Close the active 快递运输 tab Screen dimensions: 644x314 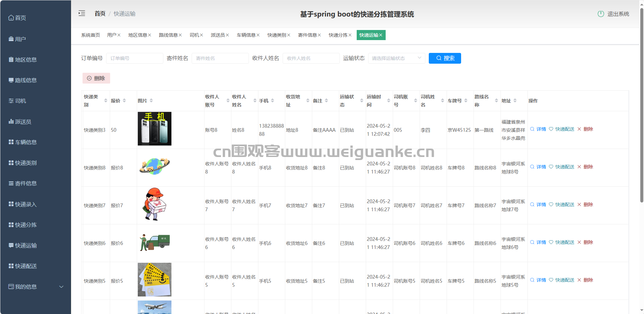[x=381, y=35]
